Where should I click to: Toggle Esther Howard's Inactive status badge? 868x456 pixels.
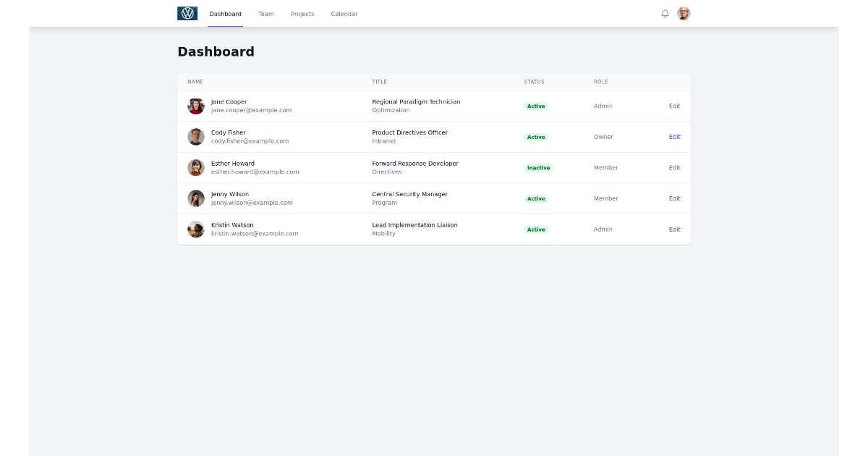(x=537, y=167)
